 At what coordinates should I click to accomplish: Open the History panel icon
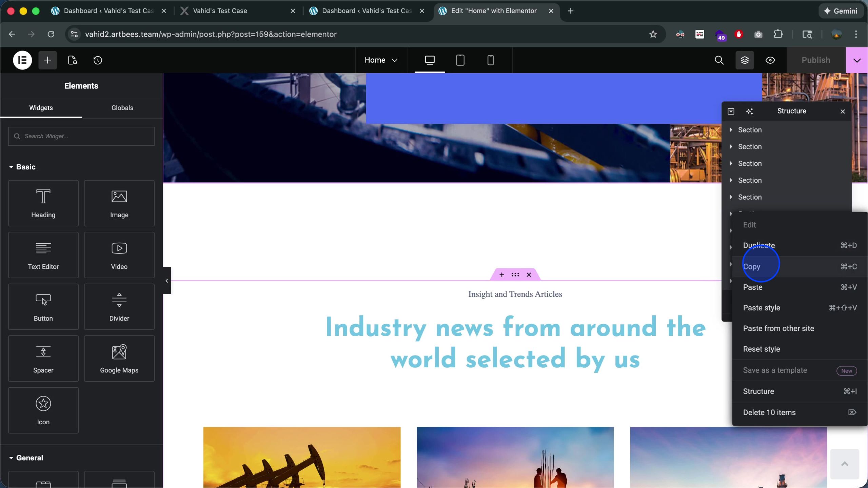[98, 60]
